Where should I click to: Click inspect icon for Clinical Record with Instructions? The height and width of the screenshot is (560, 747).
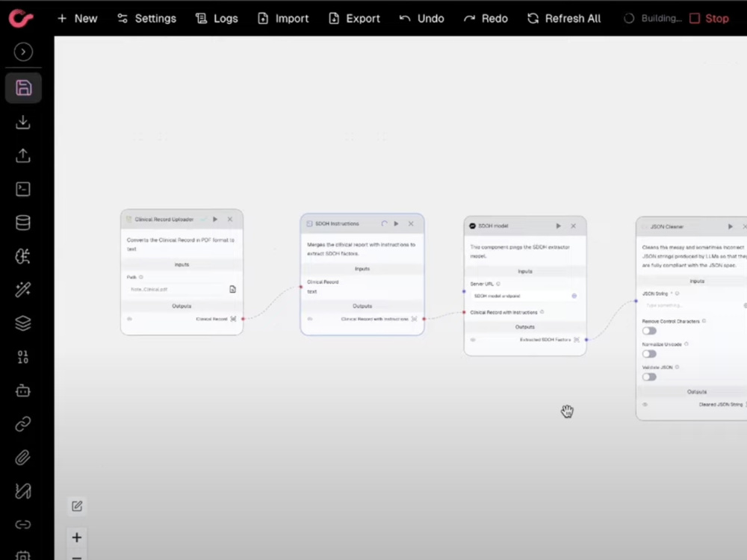tap(415, 319)
